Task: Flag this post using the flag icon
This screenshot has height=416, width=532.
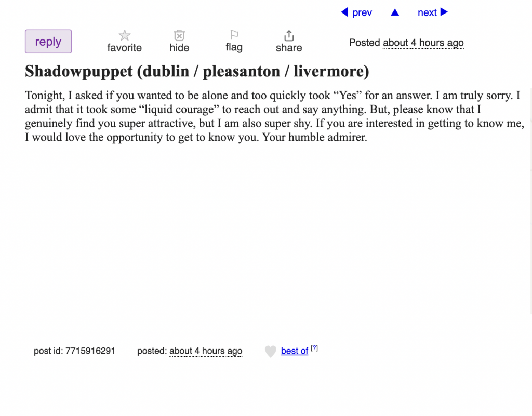Action: [234, 35]
